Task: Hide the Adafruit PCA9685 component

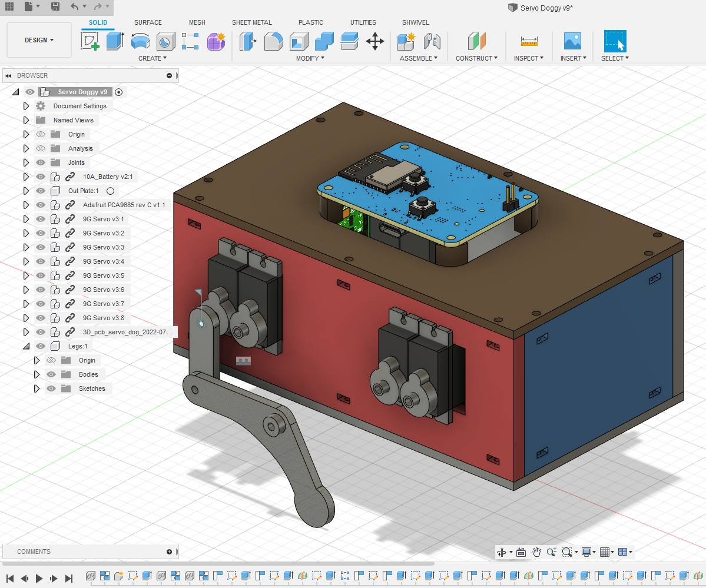Action: (41, 205)
